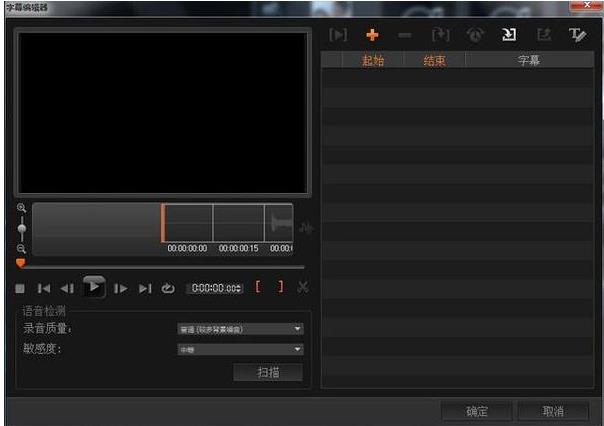
Task: Set the mark-in bracket
Action: tap(258, 287)
